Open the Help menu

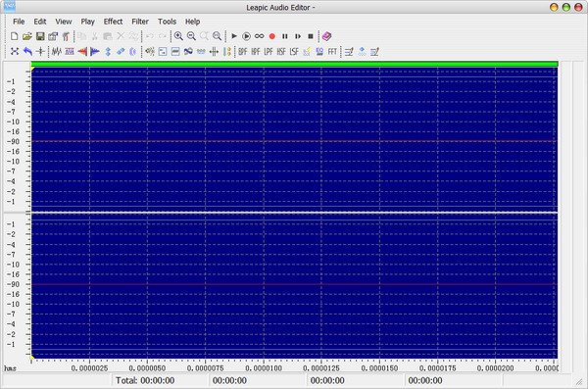192,22
